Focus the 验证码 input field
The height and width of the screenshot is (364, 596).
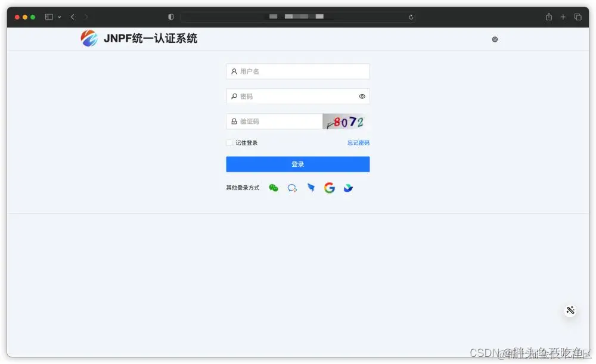274,121
